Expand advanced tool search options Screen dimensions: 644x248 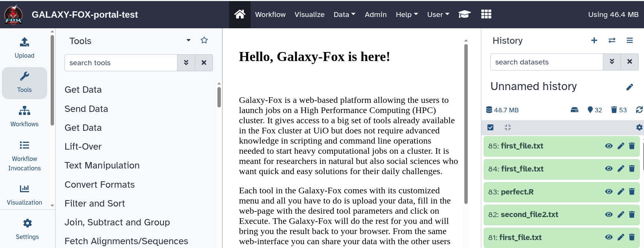186,63
